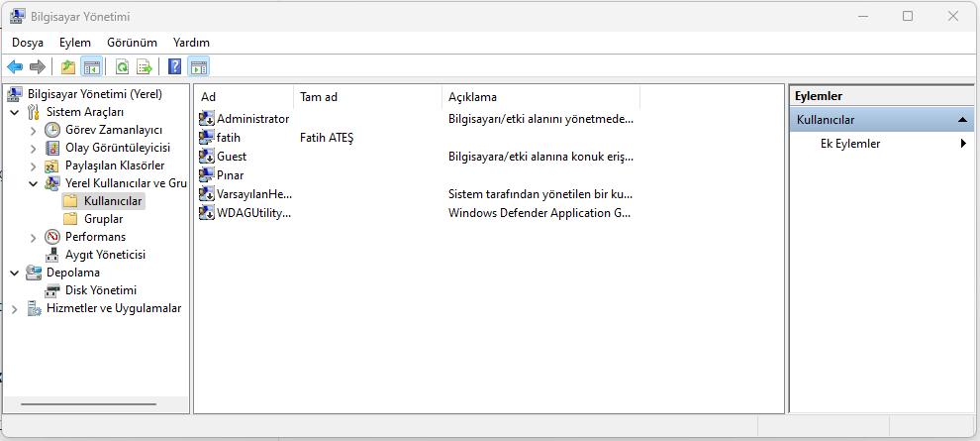Open the Görünüm menu

pos(132,43)
